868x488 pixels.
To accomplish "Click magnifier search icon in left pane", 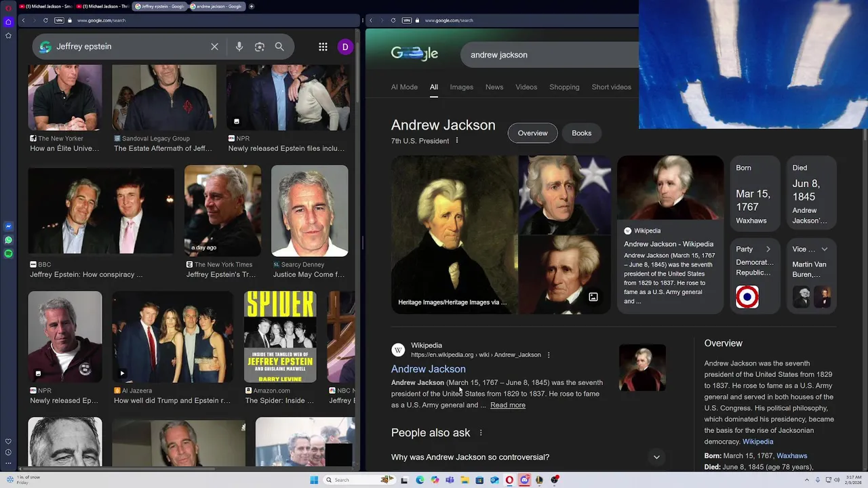I will [x=279, y=47].
